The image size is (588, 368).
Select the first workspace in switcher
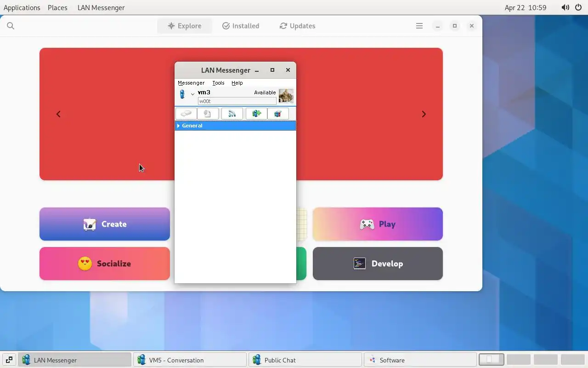click(492, 360)
